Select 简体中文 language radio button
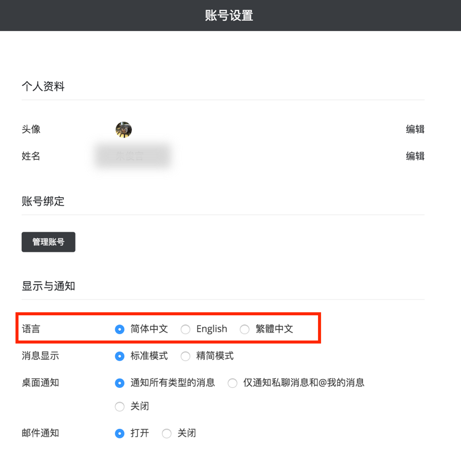461x476 pixels. coord(120,329)
